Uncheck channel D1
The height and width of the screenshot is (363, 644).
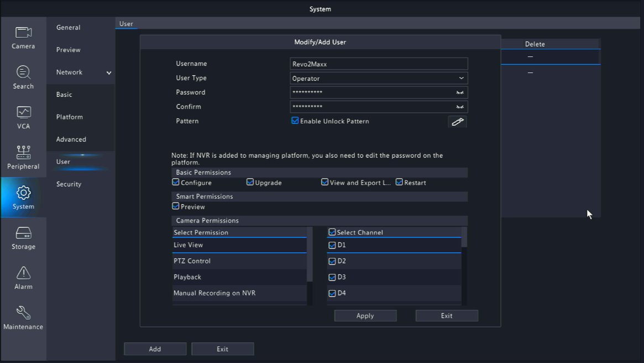click(x=332, y=246)
